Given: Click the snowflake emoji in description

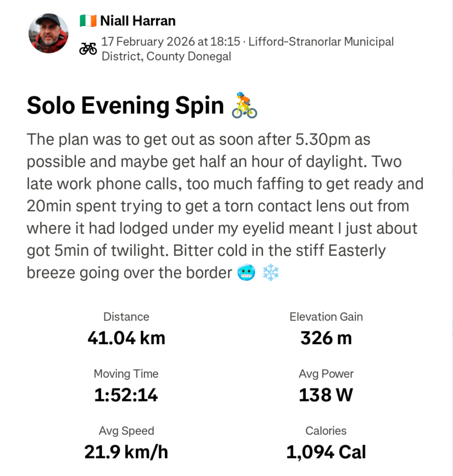Looking at the screenshot, I should (x=271, y=274).
